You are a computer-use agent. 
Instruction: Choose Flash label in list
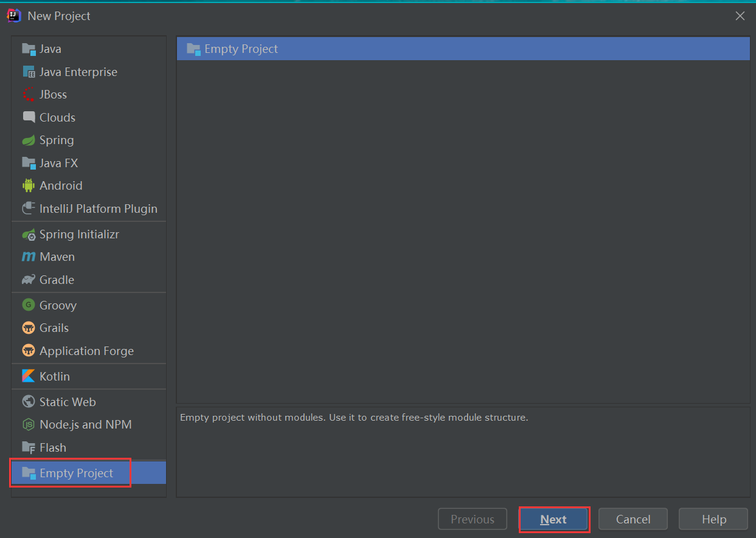pyautogui.click(x=53, y=447)
